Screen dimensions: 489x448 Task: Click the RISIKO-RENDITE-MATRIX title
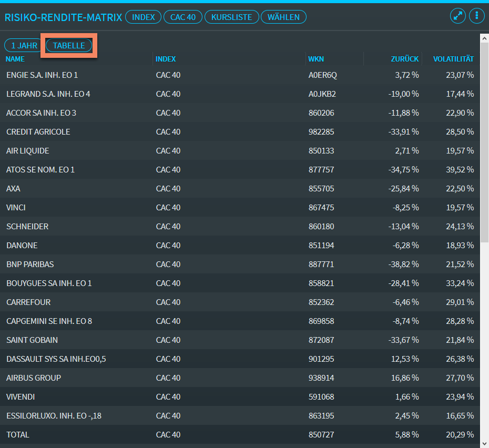click(63, 17)
